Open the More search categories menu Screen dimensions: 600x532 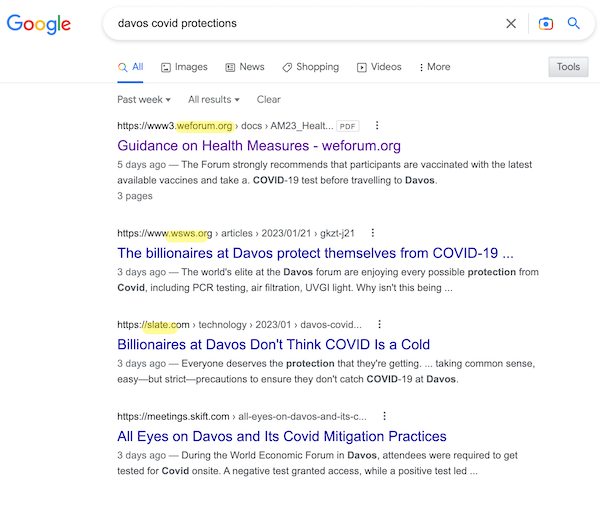coord(434,67)
